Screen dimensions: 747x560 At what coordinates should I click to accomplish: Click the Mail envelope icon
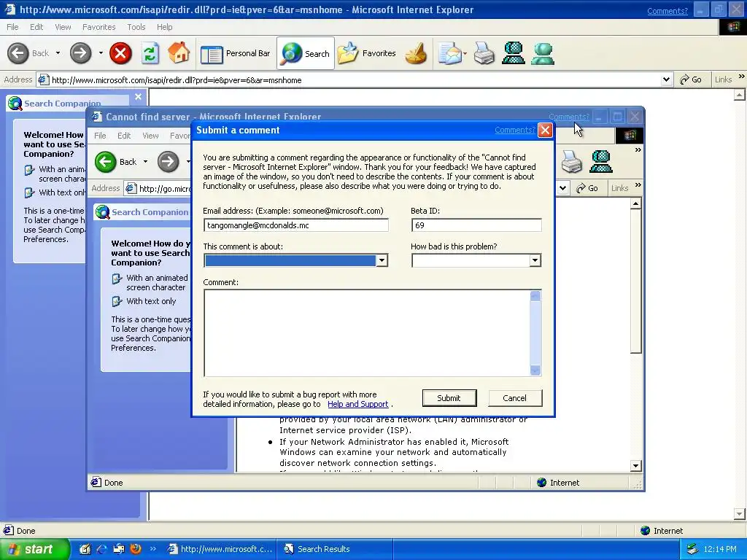click(x=449, y=53)
